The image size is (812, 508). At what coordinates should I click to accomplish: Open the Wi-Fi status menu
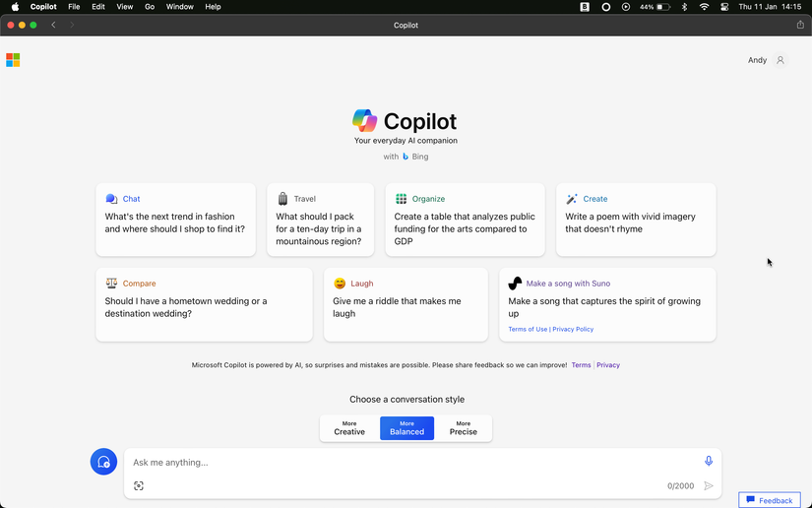tap(704, 7)
